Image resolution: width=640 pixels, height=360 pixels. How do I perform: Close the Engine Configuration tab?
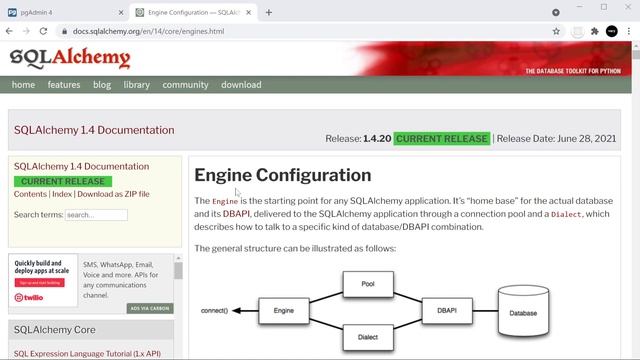pyautogui.click(x=249, y=13)
